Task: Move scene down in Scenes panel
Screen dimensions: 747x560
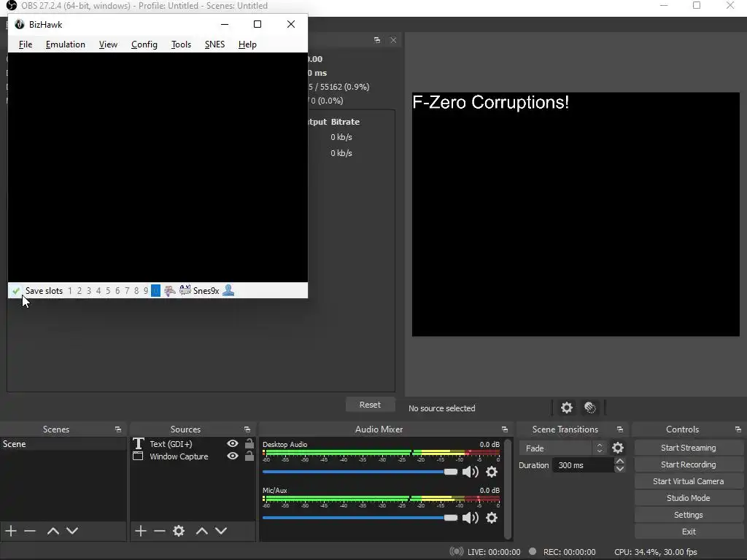Action: point(72,531)
